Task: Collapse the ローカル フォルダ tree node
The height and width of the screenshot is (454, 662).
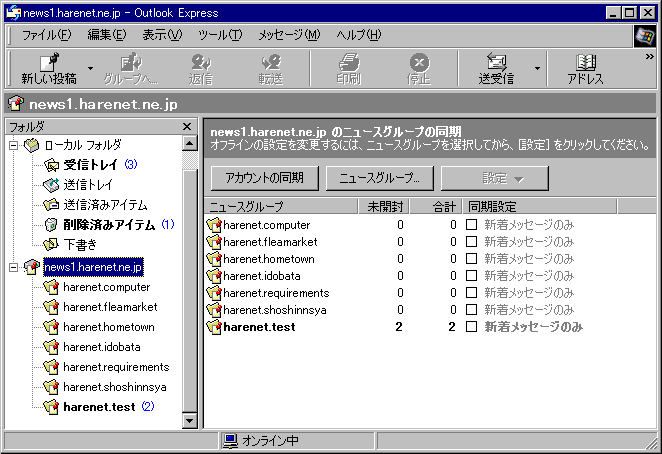Action: tap(14, 145)
